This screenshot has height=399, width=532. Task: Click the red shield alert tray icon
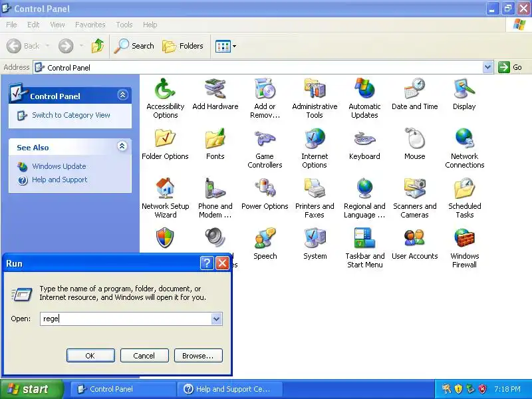[482, 389]
